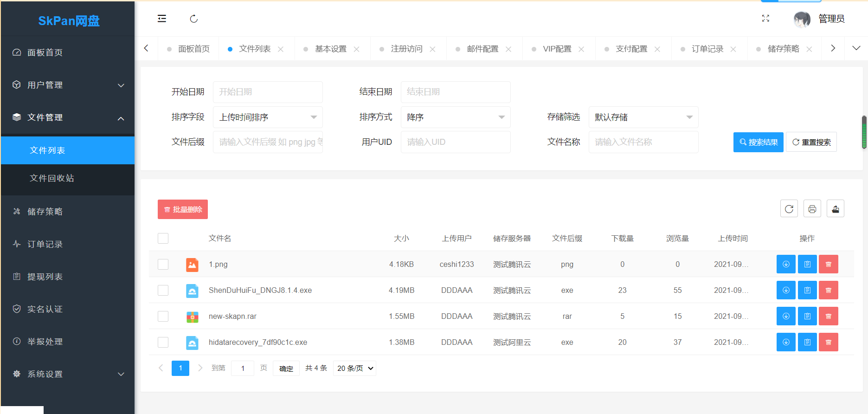Open details icon for ShenDuHuiFu_DNGJ8.1.4.exe
This screenshot has height=414, width=868.
click(807, 290)
